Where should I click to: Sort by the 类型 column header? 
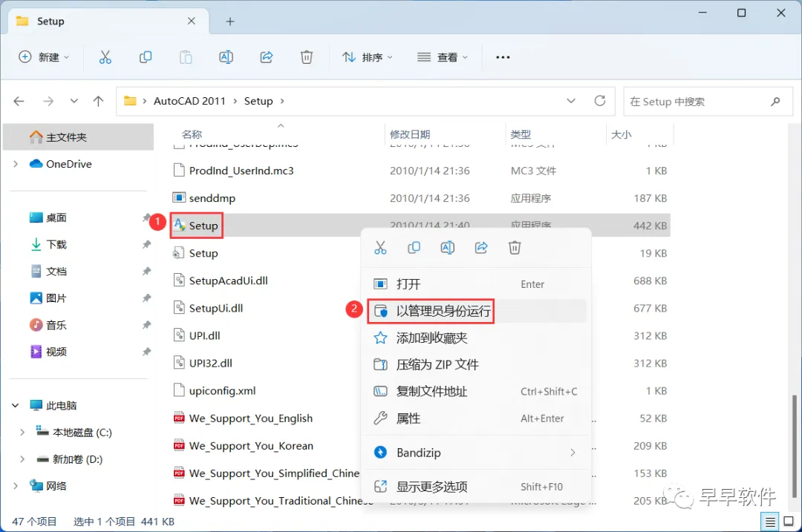(521, 134)
